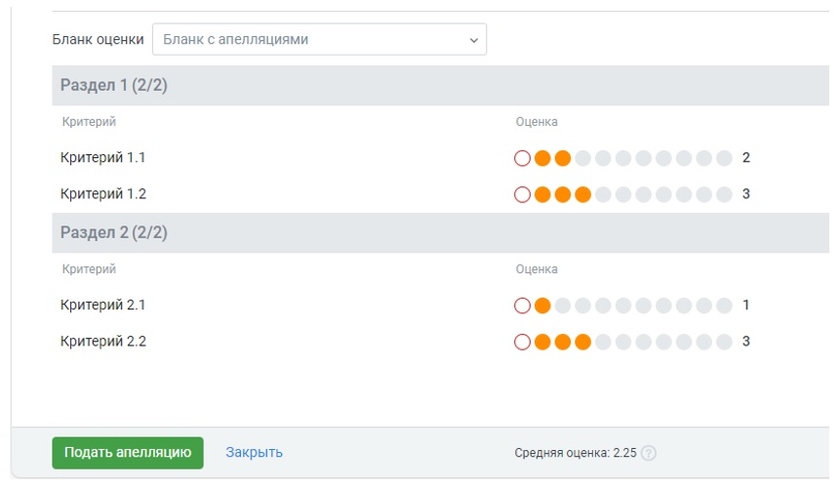Collapse the Раздел 1 (2/2) section header
The width and height of the screenshot is (840, 490).
[x=114, y=85]
